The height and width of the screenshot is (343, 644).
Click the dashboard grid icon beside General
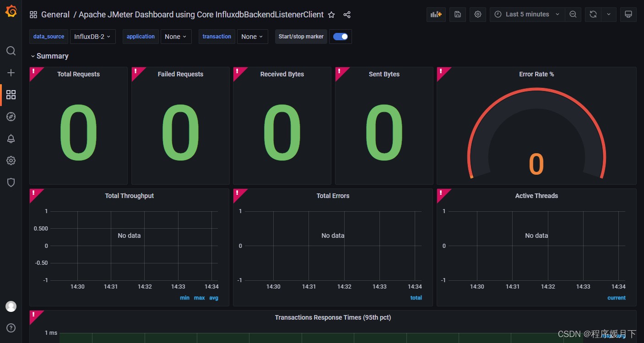tap(33, 15)
